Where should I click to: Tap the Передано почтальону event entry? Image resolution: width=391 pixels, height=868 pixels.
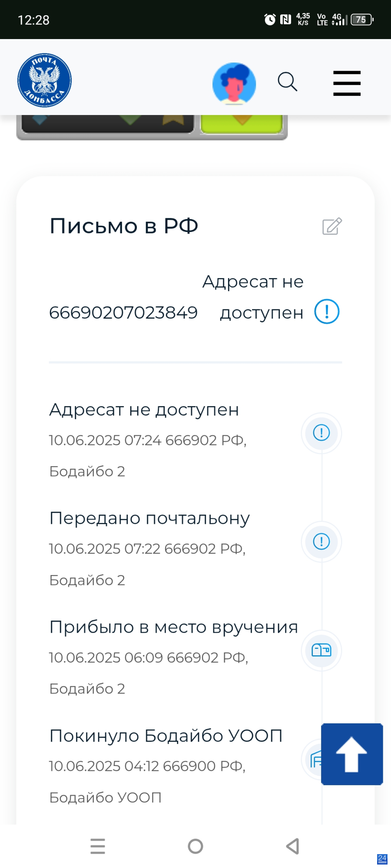pyautogui.click(x=149, y=519)
